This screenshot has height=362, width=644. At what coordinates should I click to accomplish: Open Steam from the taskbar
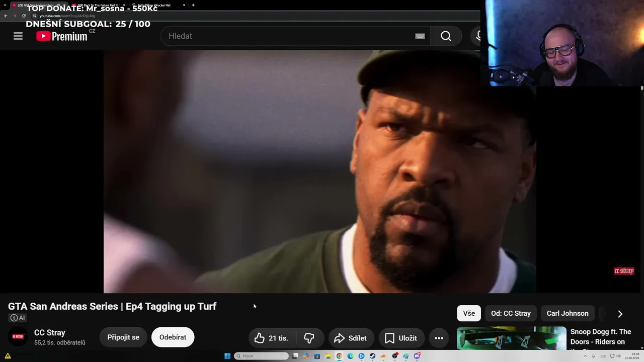pyautogui.click(x=372, y=356)
